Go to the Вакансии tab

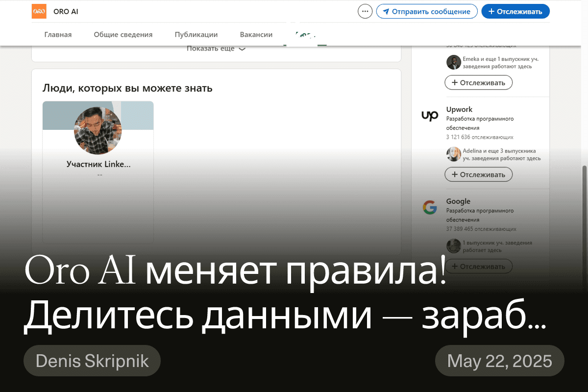click(256, 34)
